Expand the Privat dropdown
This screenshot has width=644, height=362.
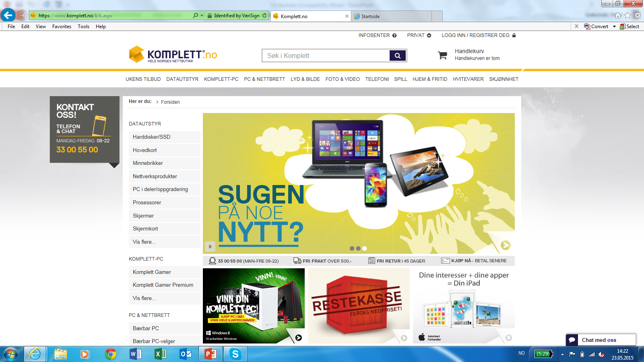pos(419,35)
